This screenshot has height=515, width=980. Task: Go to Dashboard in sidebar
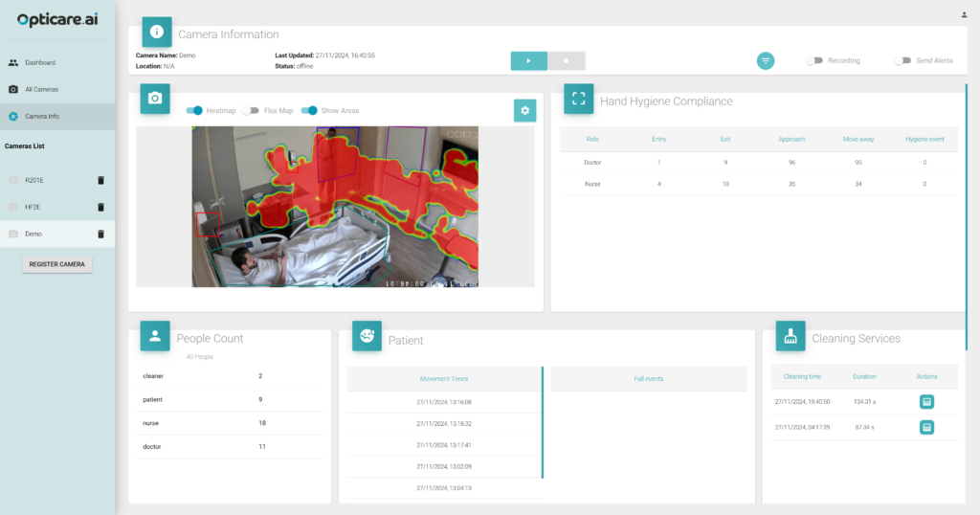pos(40,62)
